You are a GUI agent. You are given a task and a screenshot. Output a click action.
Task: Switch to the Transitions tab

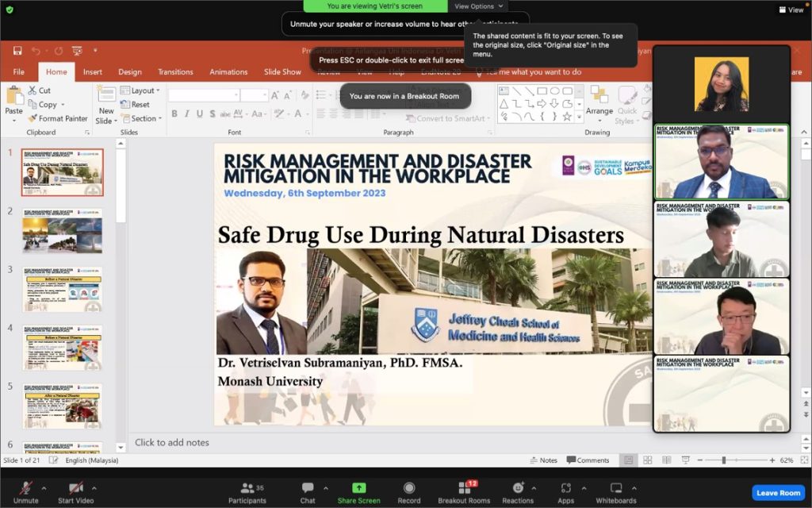[175, 71]
